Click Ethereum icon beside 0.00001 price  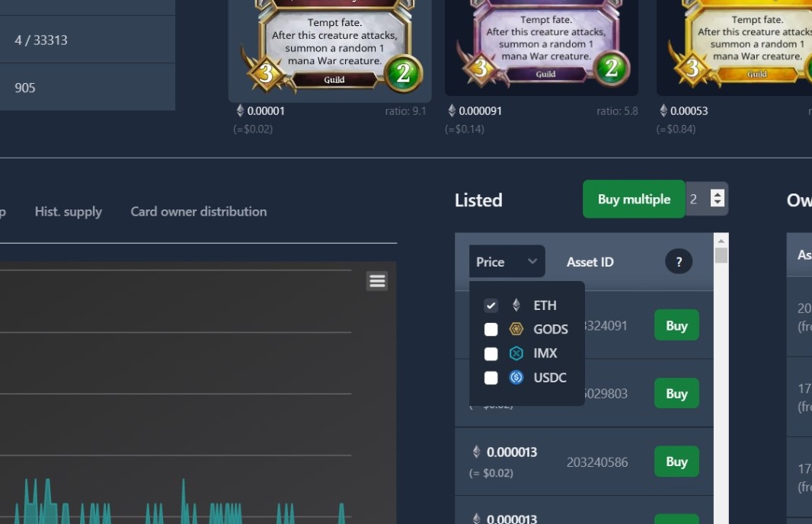tap(240, 110)
